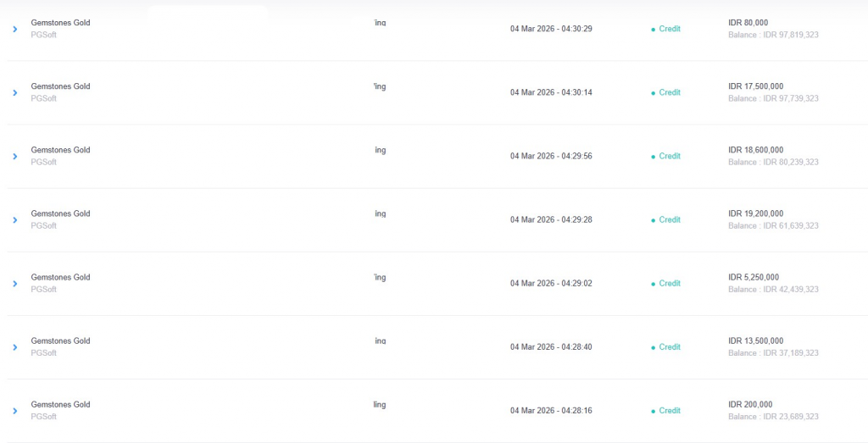This screenshot has height=443, width=868.
Task: Click the Credit label for IDR 19,200,000
Action: (670, 219)
